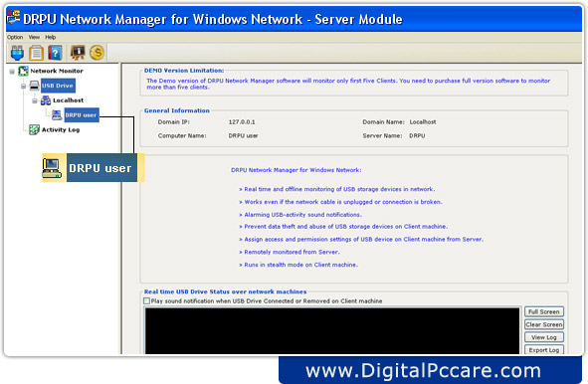Collapse the Network Monitor node
The width and height of the screenshot is (588, 384).
pos(12,72)
